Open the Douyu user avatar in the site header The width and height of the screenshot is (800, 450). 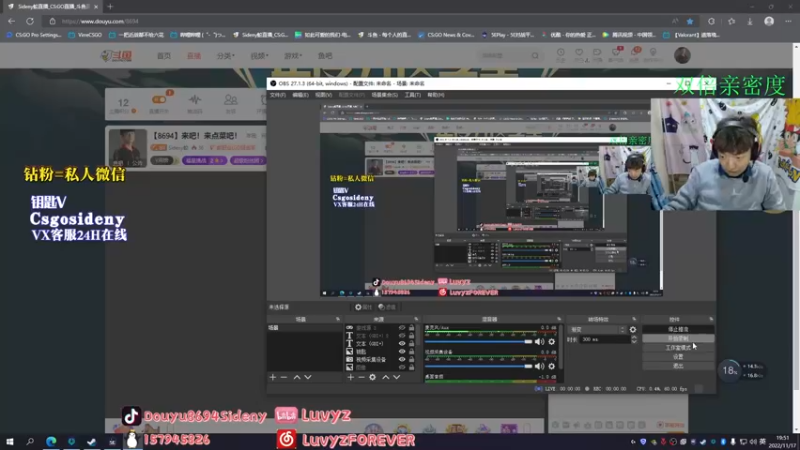682,55
